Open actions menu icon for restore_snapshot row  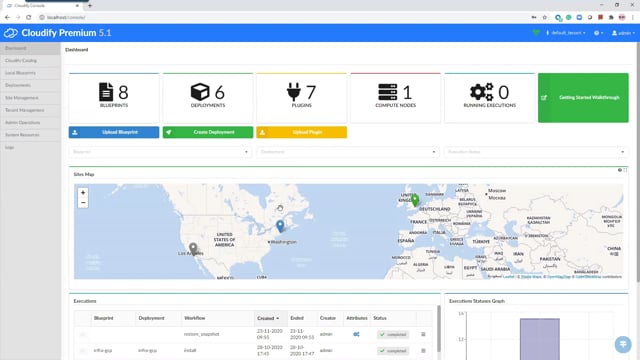423,334
